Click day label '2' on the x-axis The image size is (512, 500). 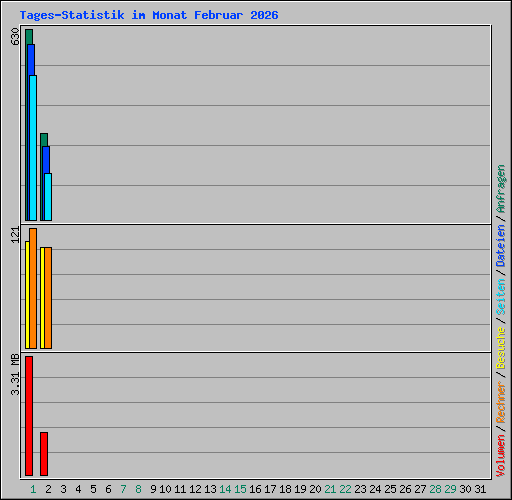coord(48,489)
